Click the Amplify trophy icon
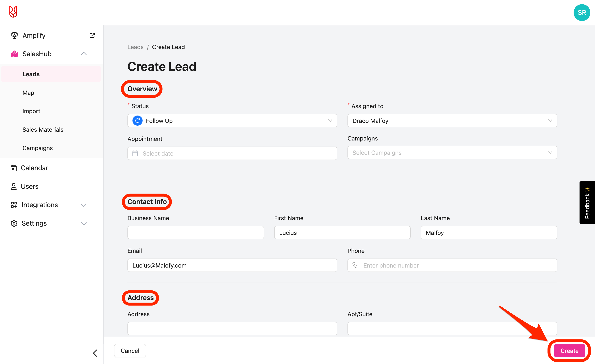This screenshot has width=595, height=364. [x=14, y=35]
